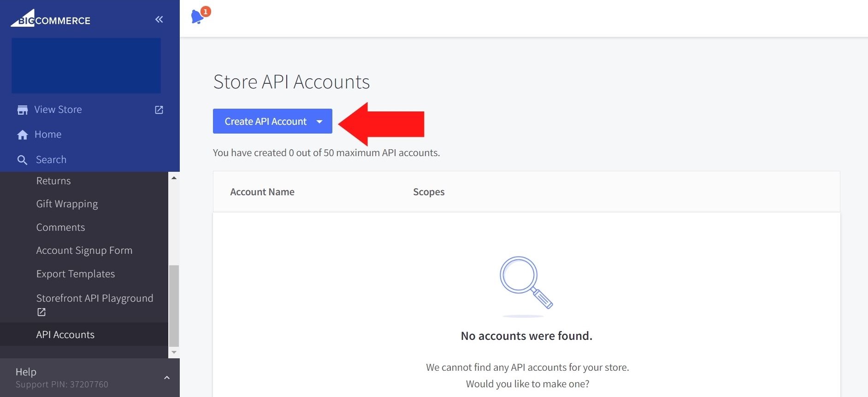Open Create API Account dropdown arrow
The image size is (868, 397).
click(x=319, y=122)
